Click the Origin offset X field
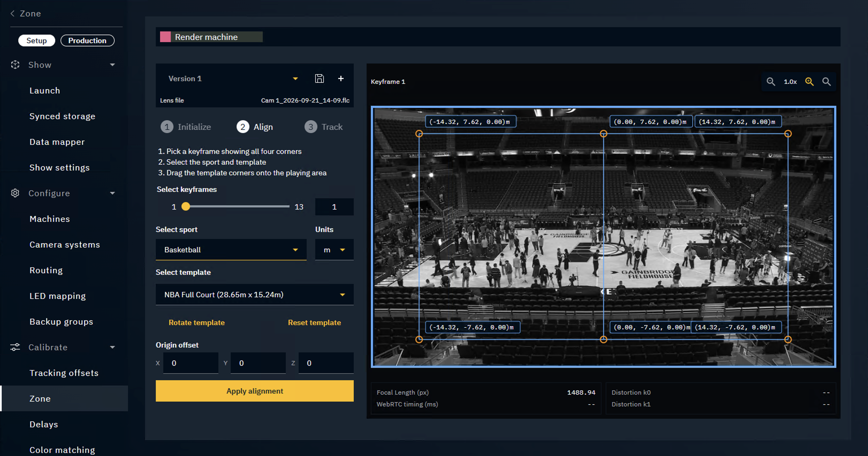 [x=191, y=363]
